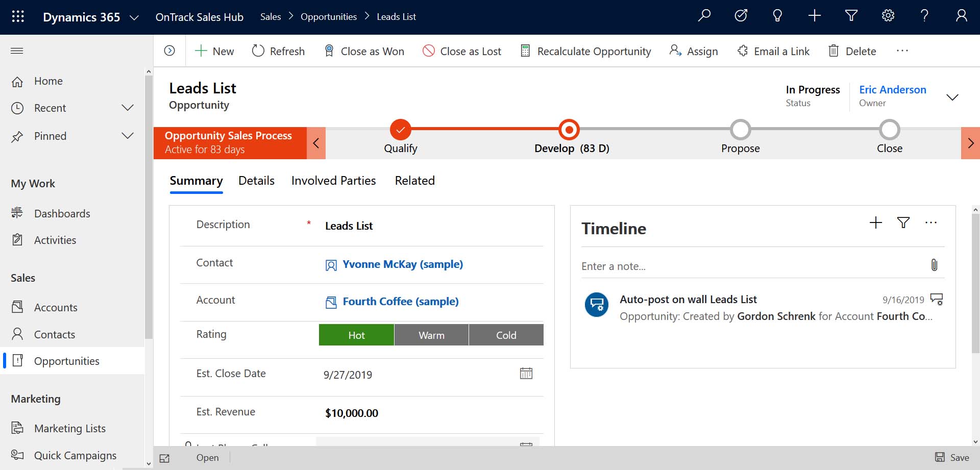The height and width of the screenshot is (470, 980).
Task: Select the Develop stage marker
Action: [x=569, y=130]
